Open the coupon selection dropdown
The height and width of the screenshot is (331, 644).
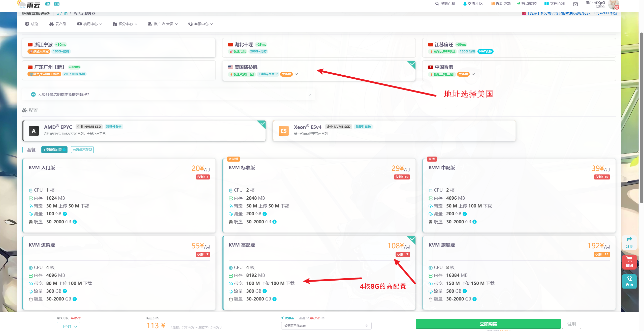click(326, 326)
